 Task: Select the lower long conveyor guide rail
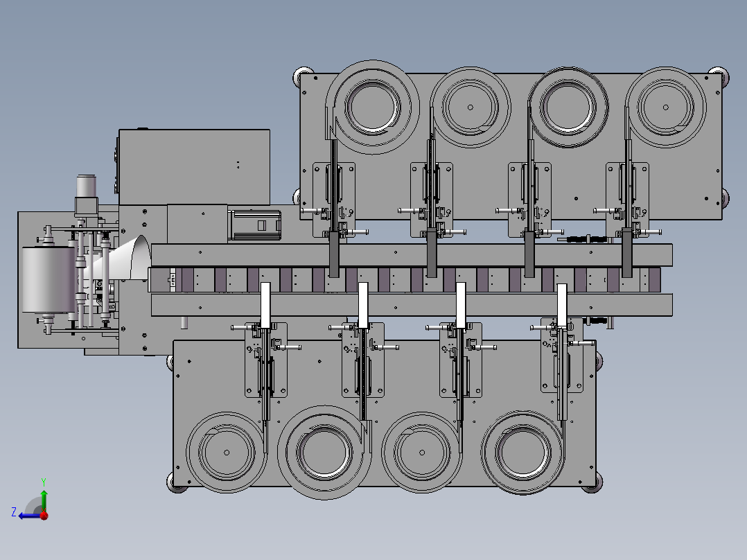click(412, 304)
